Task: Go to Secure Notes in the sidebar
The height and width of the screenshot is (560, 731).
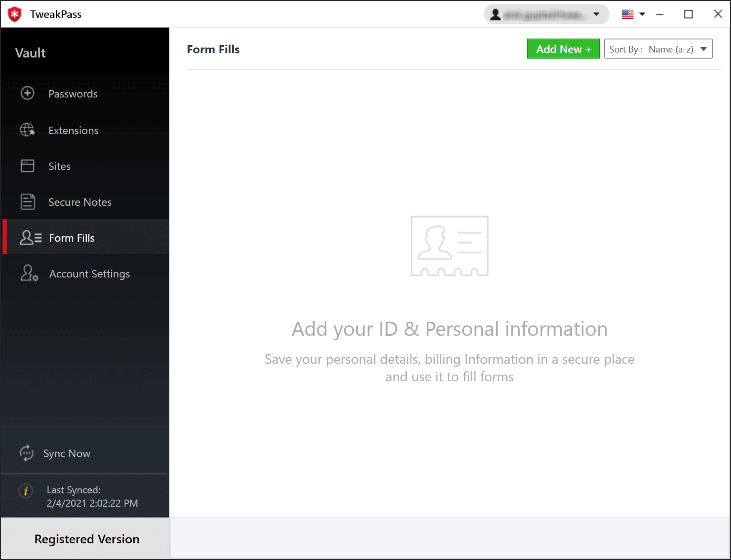Action: click(80, 202)
